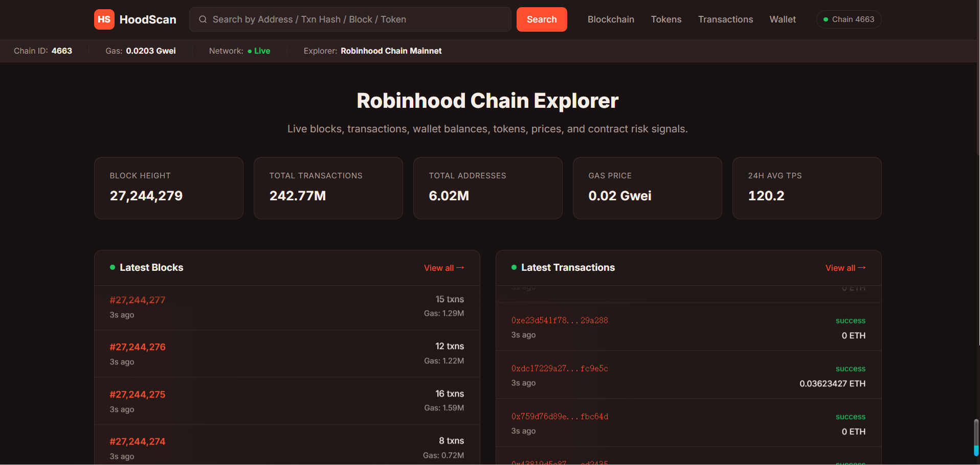
Task: Click the Block Height stat card
Action: (169, 188)
